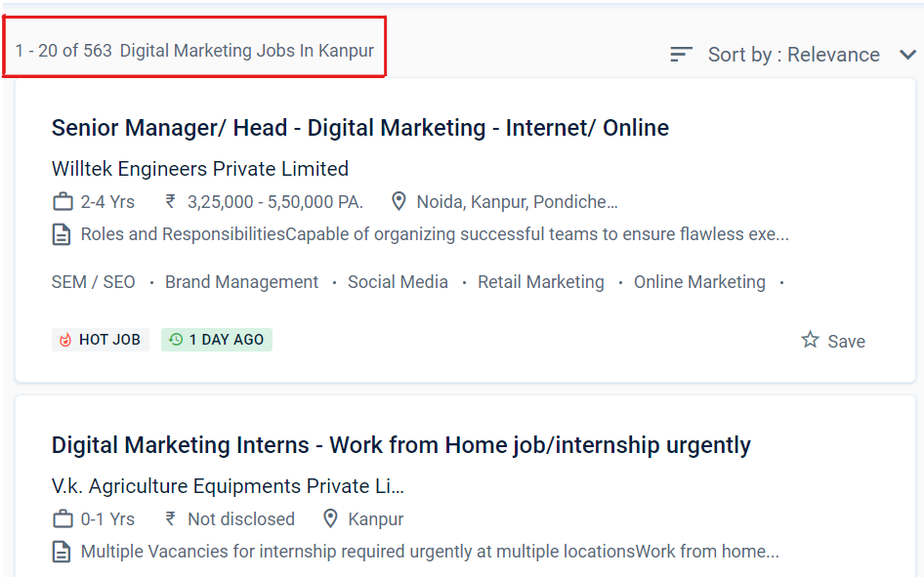Click the flame icon in HOT JOB badge

[66, 339]
